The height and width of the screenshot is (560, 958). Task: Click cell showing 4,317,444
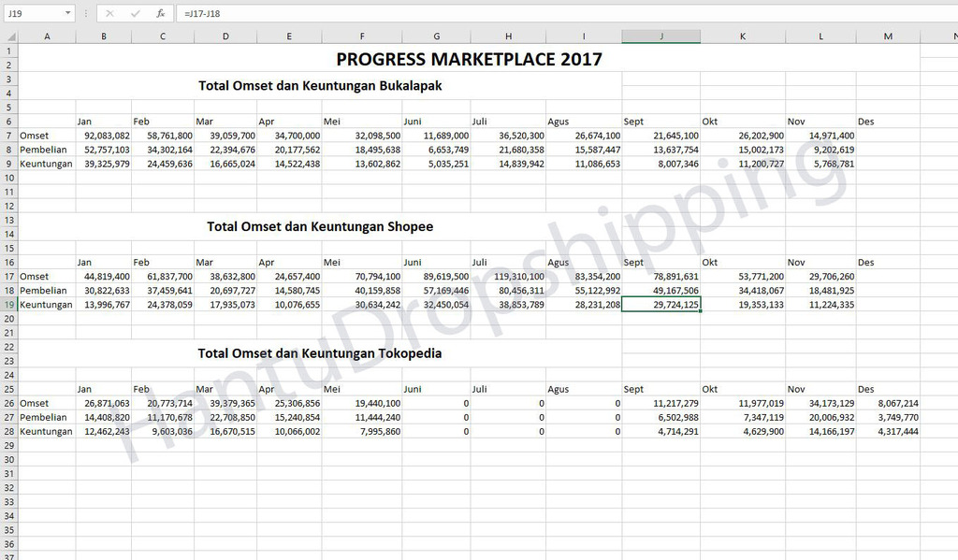[x=888, y=431]
